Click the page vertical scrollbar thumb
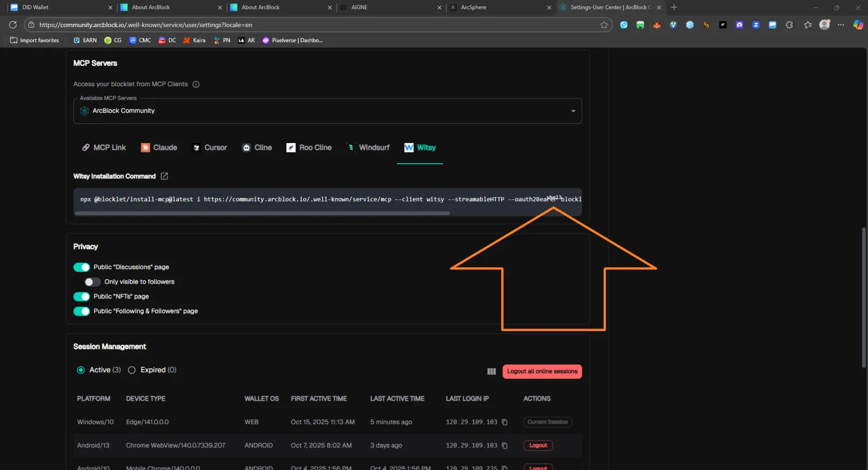The image size is (868, 470). [864, 298]
